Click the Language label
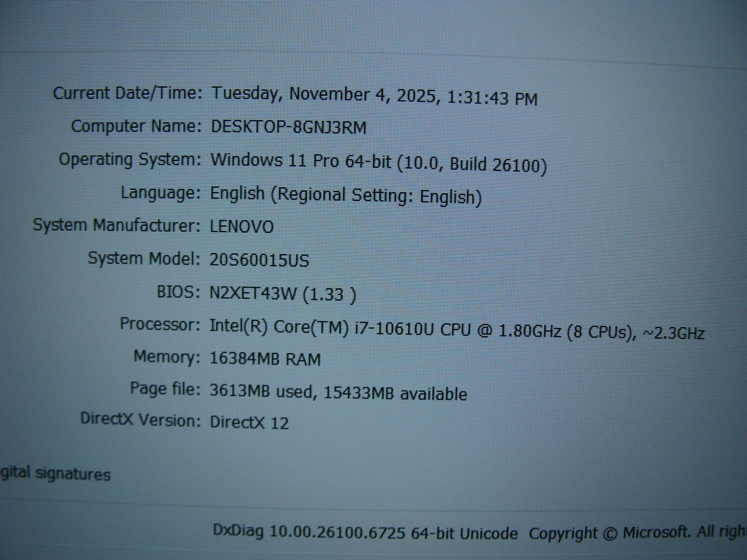The image size is (747, 560). [x=160, y=192]
